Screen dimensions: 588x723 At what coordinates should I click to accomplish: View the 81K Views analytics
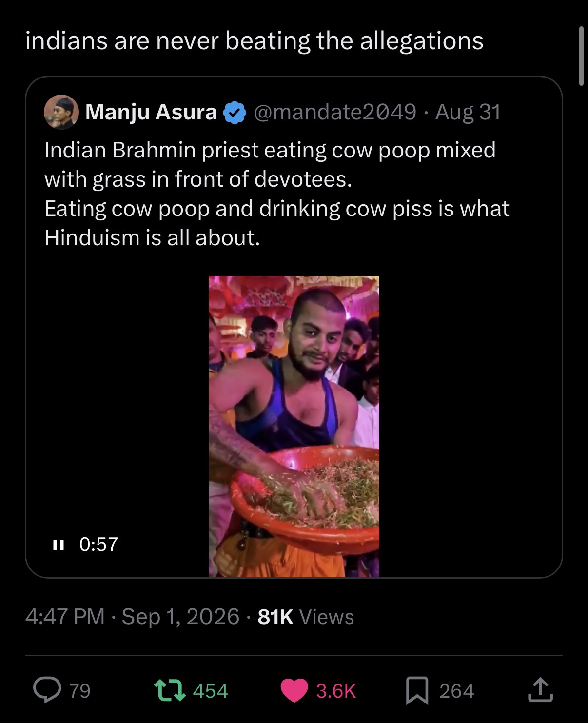306,617
